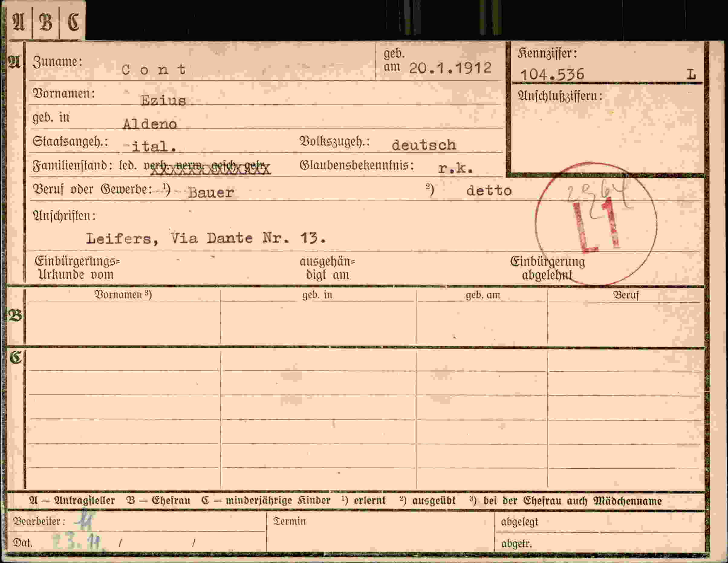Viewport: 728px width, 563px height.
Task: Click the 'Vornamen:' label in section A
Action: [x=64, y=93]
